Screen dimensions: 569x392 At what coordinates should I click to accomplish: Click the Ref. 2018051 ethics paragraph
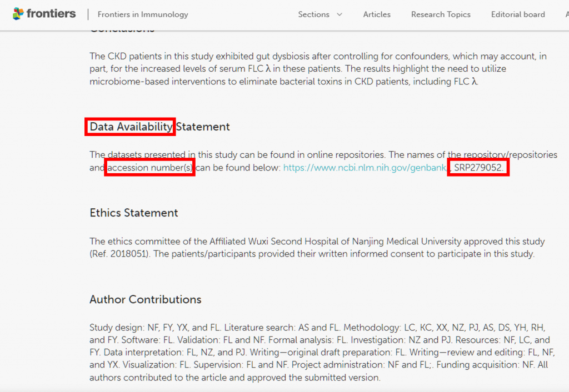(317, 248)
